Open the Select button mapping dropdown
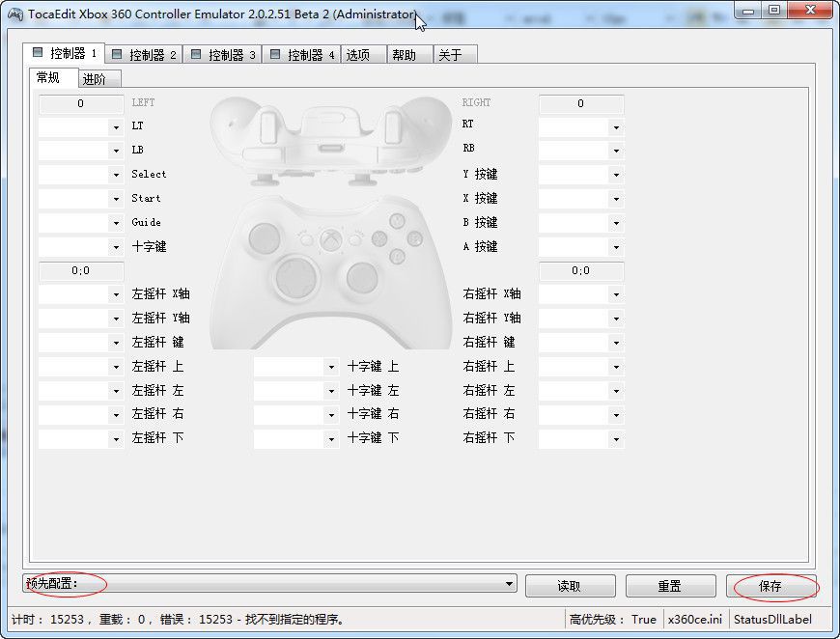This screenshot has height=639, width=840. [x=81, y=175]
